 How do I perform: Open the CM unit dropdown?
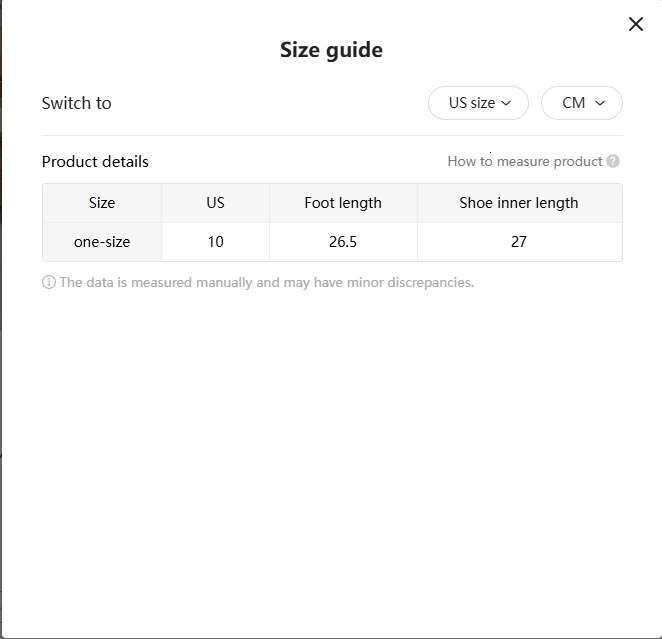581,103
